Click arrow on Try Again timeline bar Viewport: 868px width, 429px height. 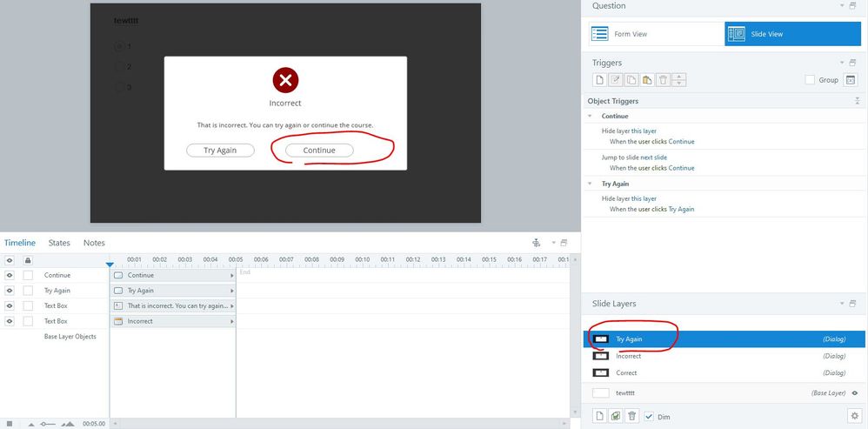tap(232, 290)
